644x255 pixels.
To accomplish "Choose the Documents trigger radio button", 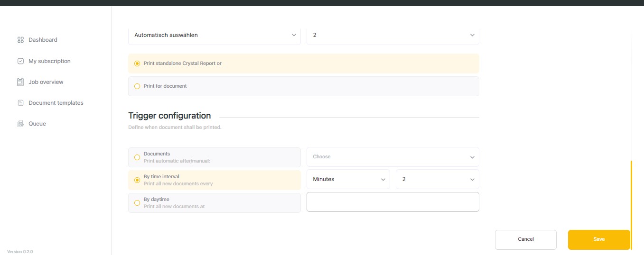I will click(137, 157).
